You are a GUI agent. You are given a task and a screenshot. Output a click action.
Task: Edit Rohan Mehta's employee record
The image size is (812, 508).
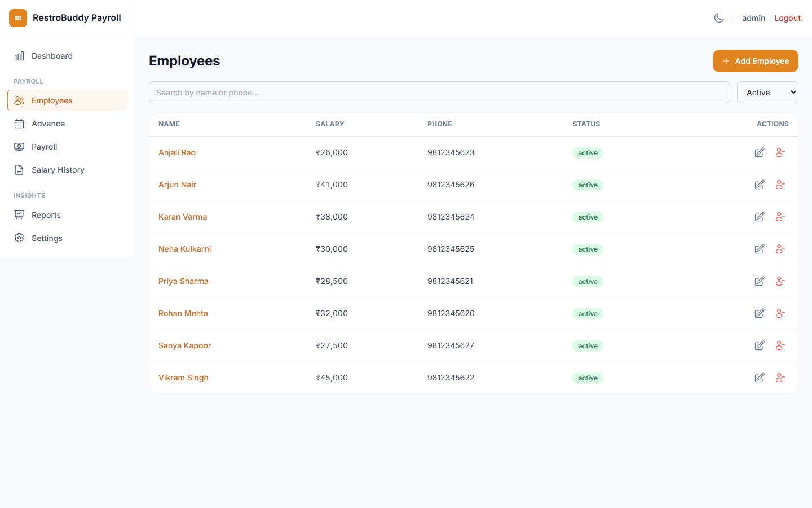click(x=760, y=313)
